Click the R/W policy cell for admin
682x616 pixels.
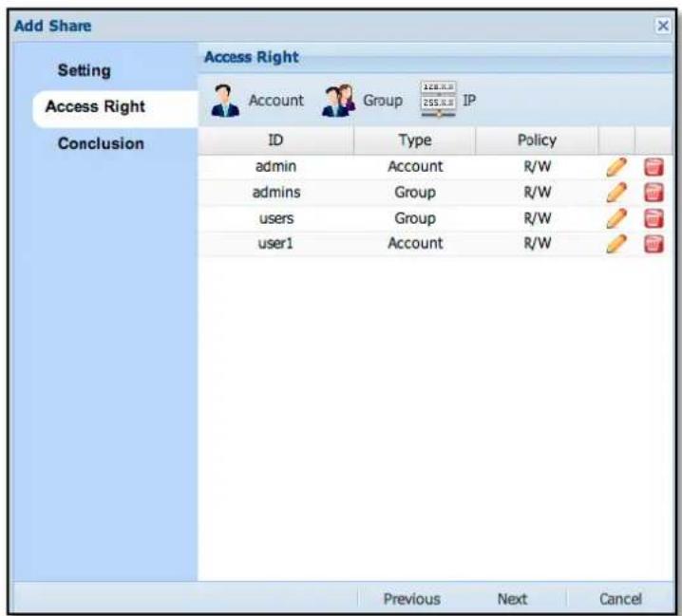[x=538, y=166]
